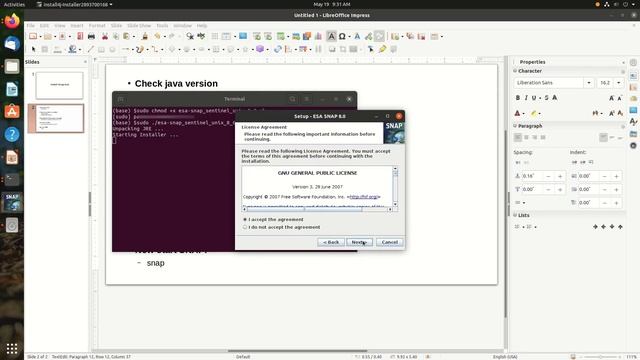Click the Cut scissors icon
The width and height of the screenshot is (640, 360).
tap(105, 36)
